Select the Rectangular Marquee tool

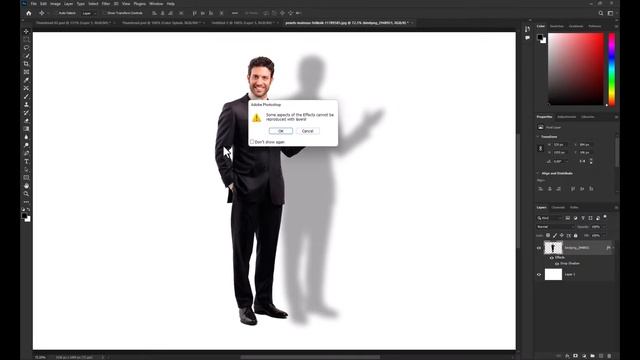27,40
